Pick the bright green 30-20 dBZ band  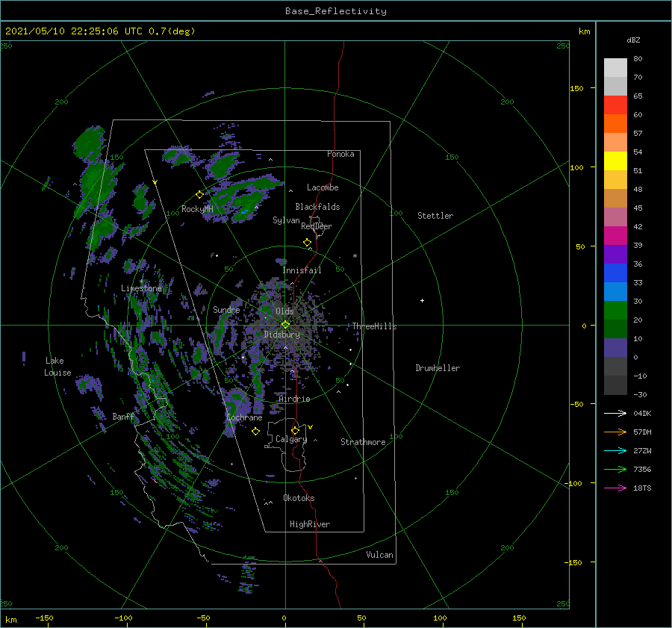click(615, 311)
